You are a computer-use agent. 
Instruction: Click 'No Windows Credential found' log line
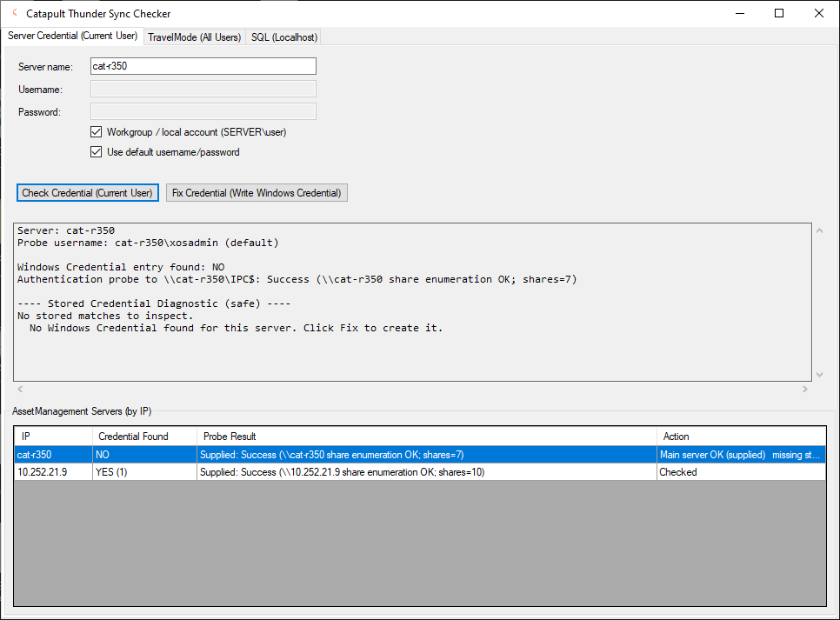[237, 328]
